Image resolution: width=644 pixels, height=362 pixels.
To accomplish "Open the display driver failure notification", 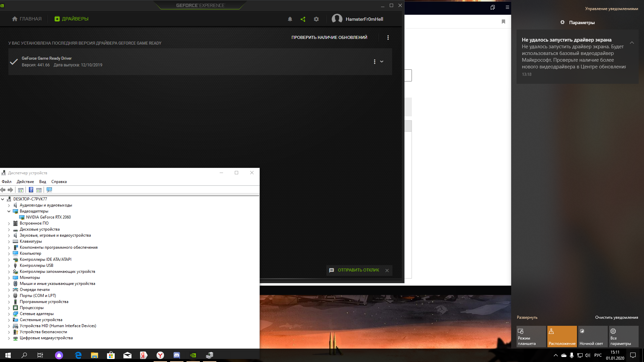I will tap(577, 57).
